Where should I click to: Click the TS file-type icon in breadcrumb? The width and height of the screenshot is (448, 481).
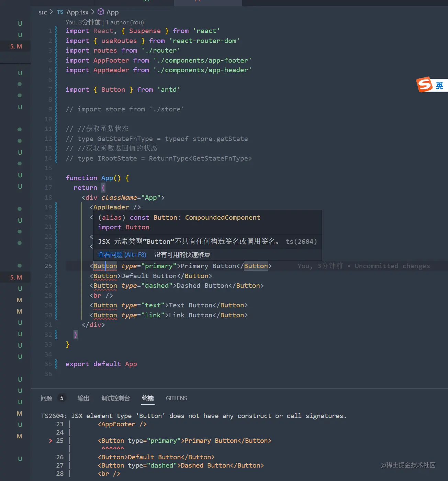click(60, 12)
